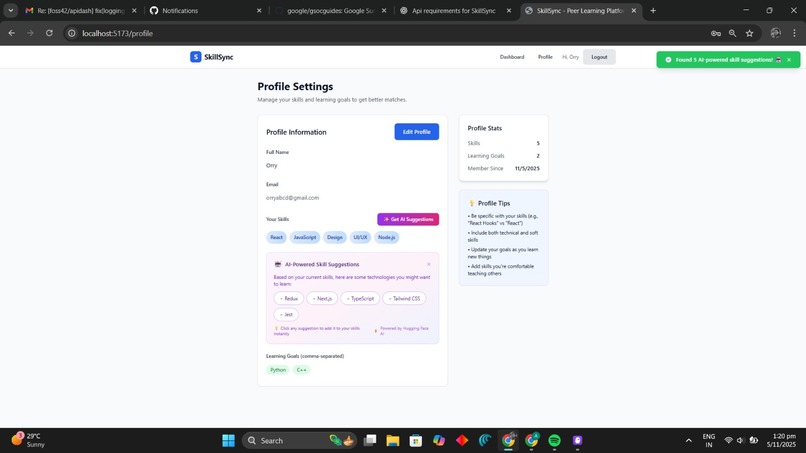Open the Wi-Fi network tray icon
The width and height of the screenshot is (806, 453).
[x=728, y=440]
